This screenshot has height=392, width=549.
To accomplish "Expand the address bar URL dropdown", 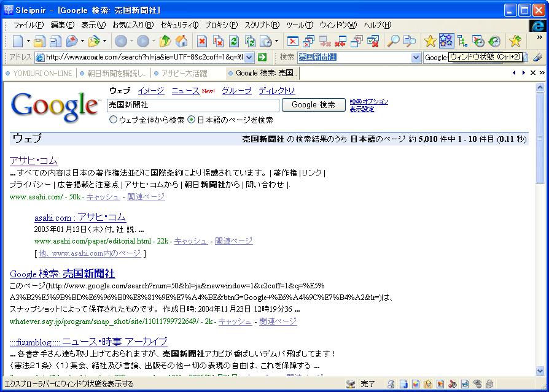I will (x=249, y=57).
